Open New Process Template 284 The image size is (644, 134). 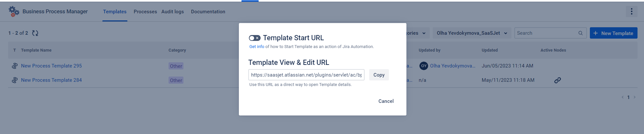click(52, 80)
